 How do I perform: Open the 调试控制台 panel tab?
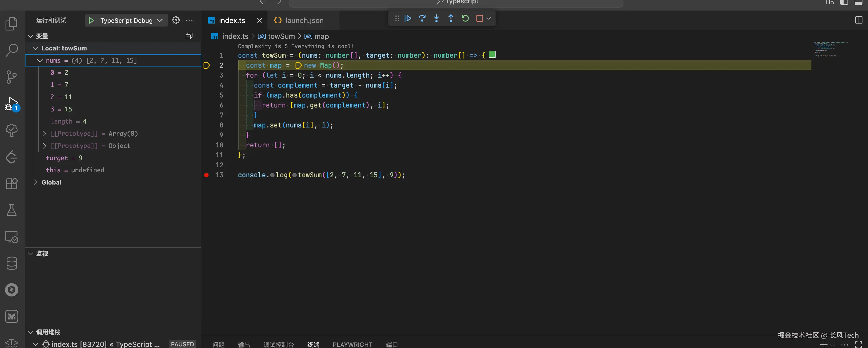pos(278,344)
